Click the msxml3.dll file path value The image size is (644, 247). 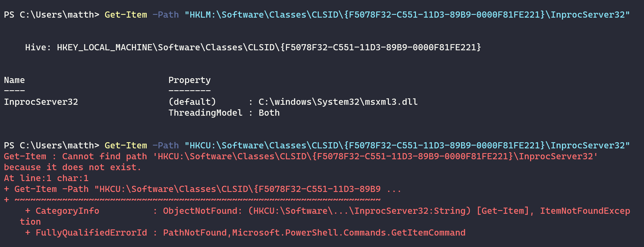[338, 102]
